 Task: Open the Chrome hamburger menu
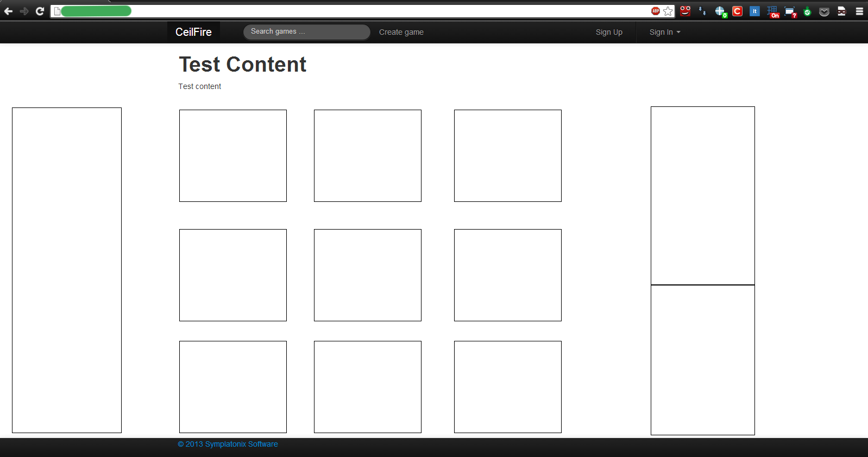coord(859,11)
